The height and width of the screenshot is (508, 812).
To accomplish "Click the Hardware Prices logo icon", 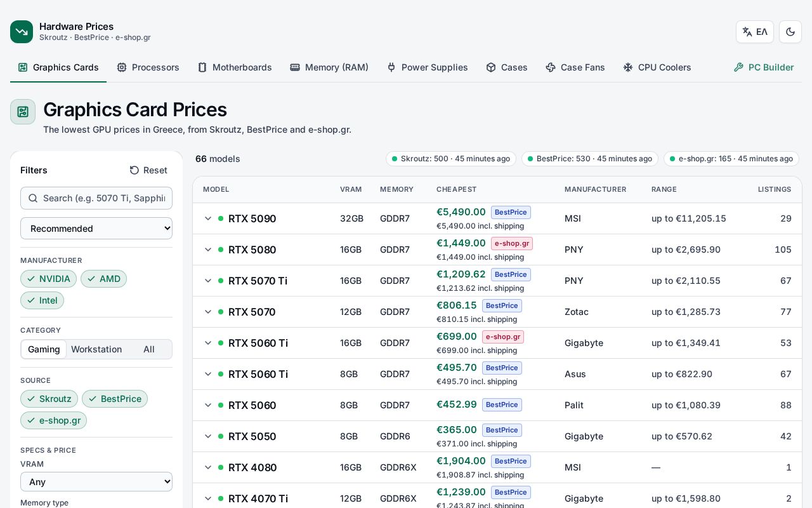I will [22, 32].
